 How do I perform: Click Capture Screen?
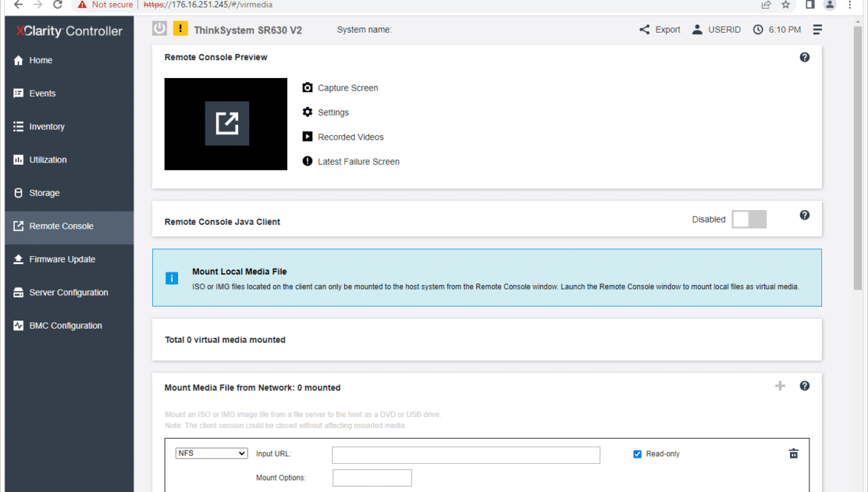pyautogui.click(x=340, y=88)
